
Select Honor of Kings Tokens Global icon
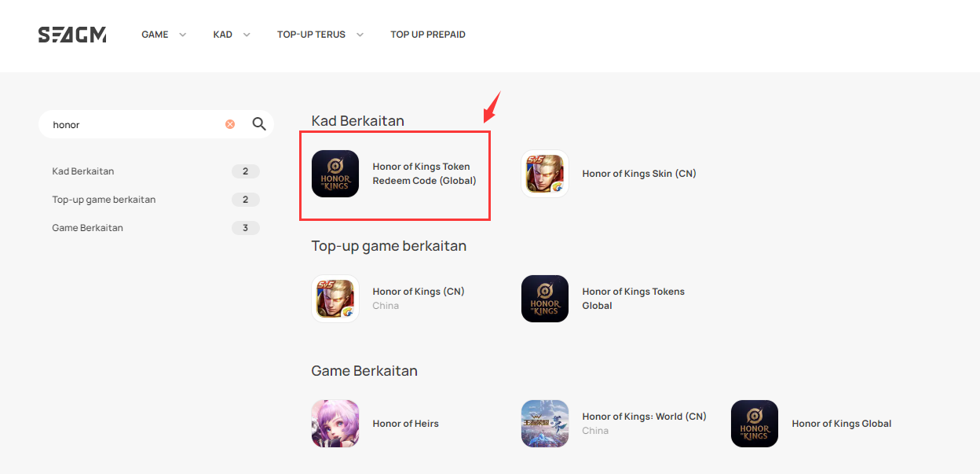[545, 299]
